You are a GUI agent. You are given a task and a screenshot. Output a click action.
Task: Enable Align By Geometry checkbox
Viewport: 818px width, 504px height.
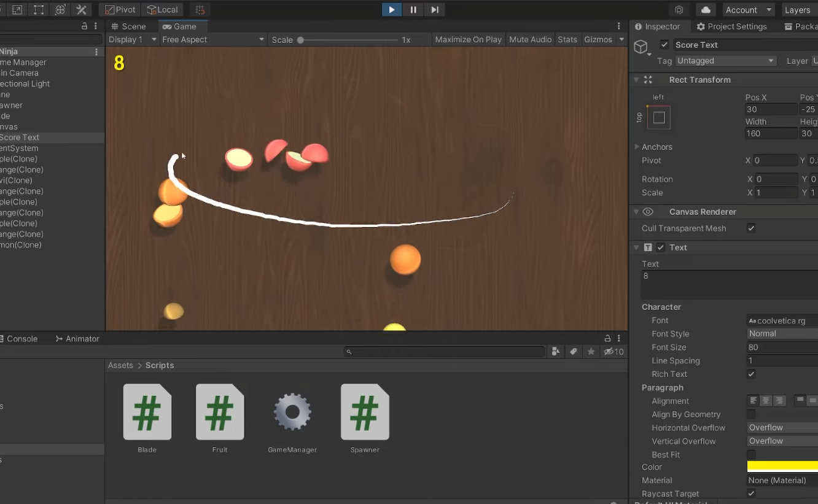(x=751, y=414)
